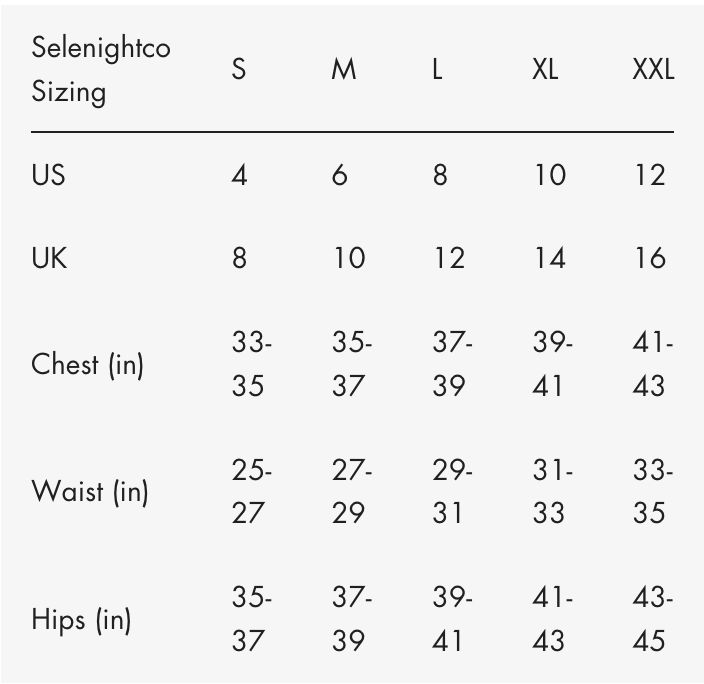Click the US row label

tap(48, 175)
